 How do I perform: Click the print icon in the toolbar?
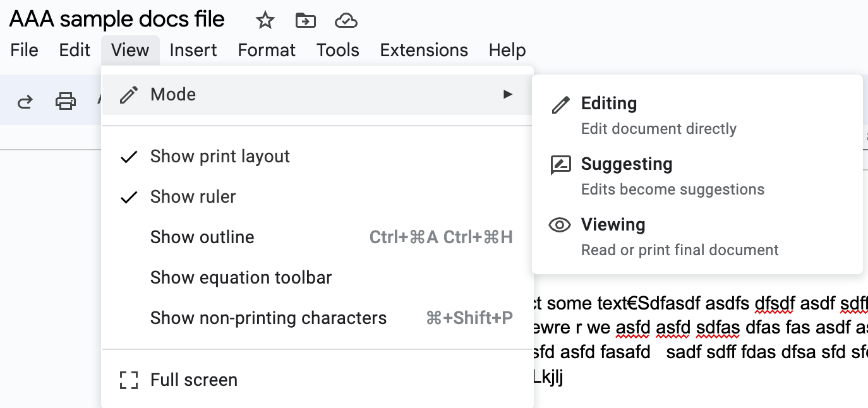[x=66, y=101]
